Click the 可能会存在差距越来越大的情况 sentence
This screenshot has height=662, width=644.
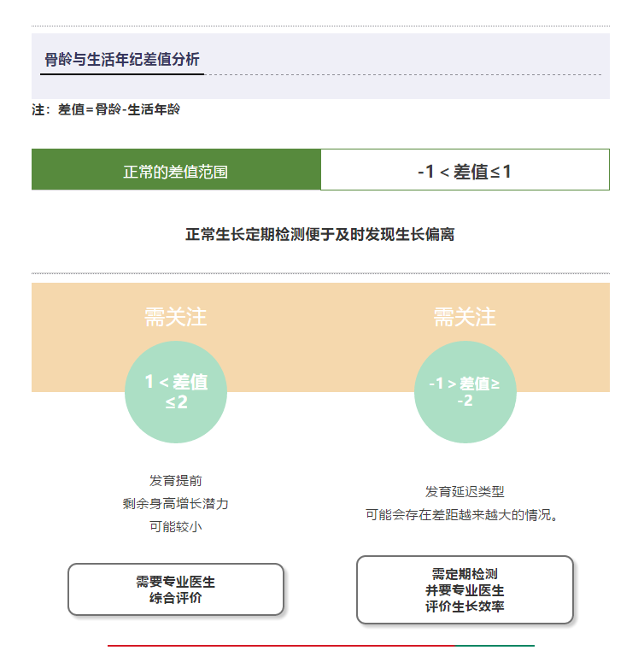click(461, 515)
